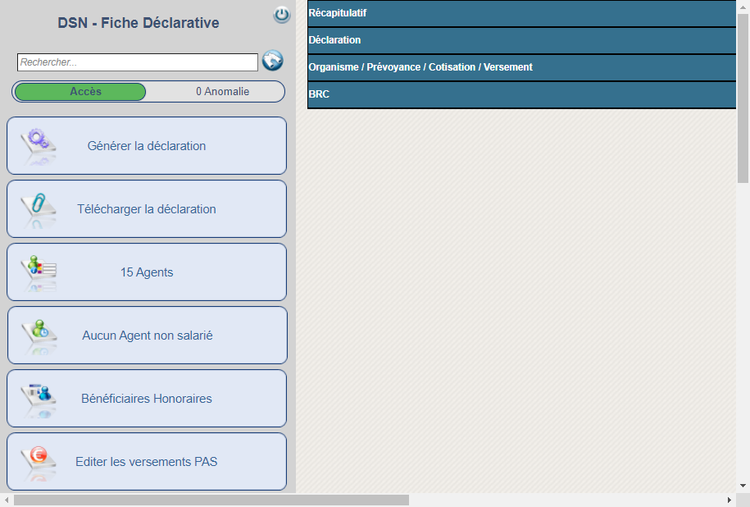Viewport: 750px width, 507px height.
Task: Click the gears icon for Générer la déclaration
Action: click(41, 141)
